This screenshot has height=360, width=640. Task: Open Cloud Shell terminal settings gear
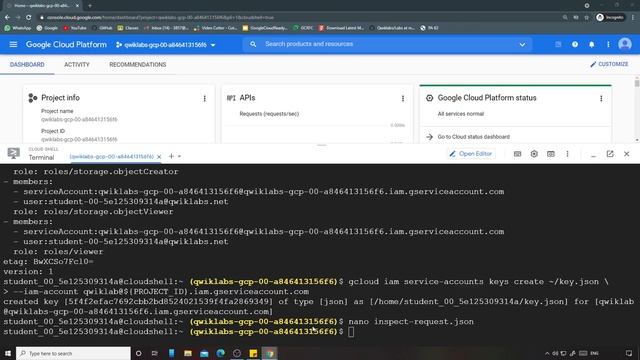click(534, 154)
